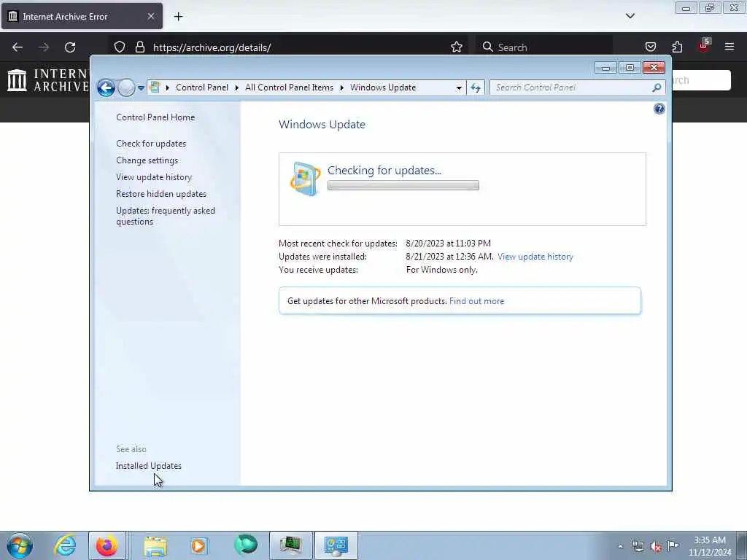747x560 pixels.
Task: Open Action Center flag icon
Action: pos(673,545)
